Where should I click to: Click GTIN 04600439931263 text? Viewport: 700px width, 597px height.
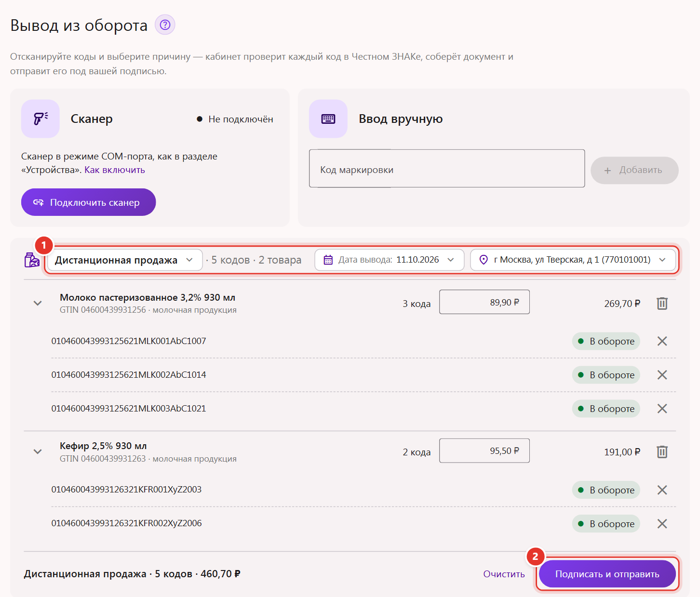click(x=103, y=459)
